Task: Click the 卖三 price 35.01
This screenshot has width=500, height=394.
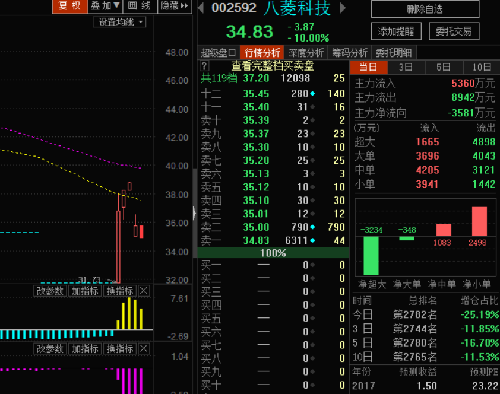Action: tap(256, 214)
